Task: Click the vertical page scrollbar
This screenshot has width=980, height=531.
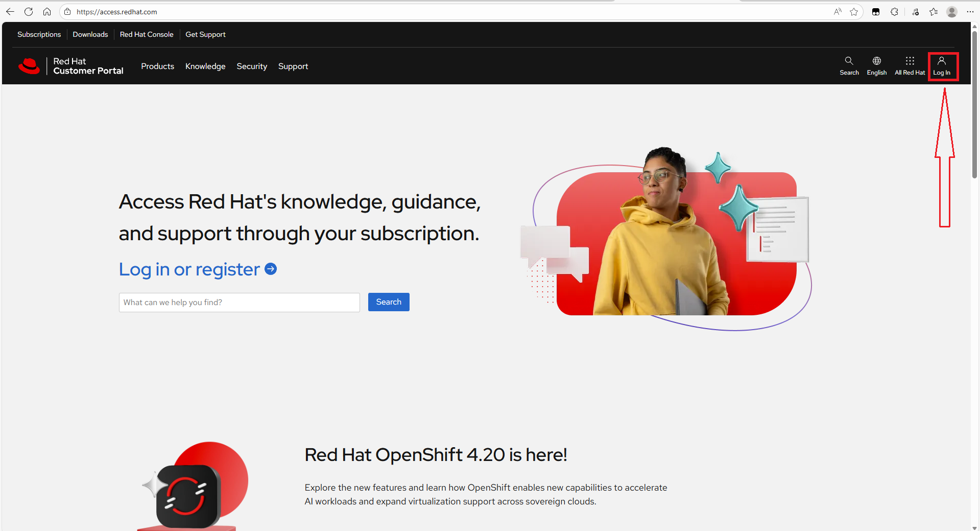Action: [974, 102]
